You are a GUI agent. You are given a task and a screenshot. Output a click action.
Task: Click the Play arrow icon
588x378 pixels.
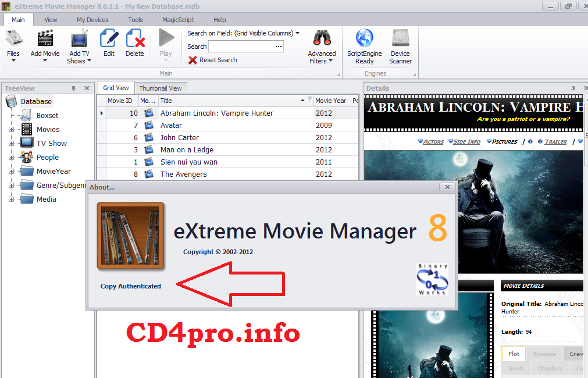click(x=166, y=38)
